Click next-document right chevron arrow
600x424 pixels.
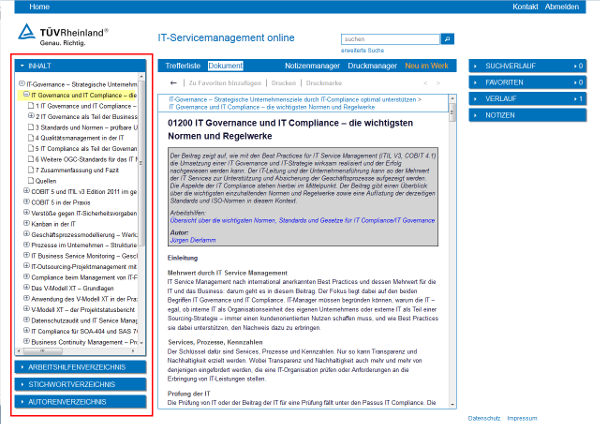438,83
